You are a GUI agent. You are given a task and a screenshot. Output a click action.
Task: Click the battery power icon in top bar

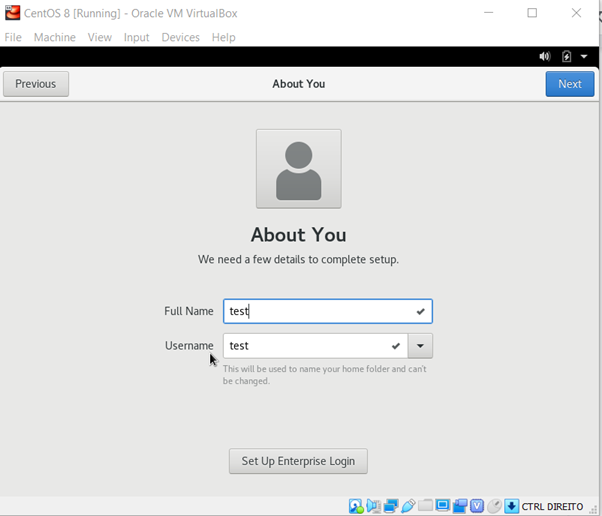[x=567, y=57]
